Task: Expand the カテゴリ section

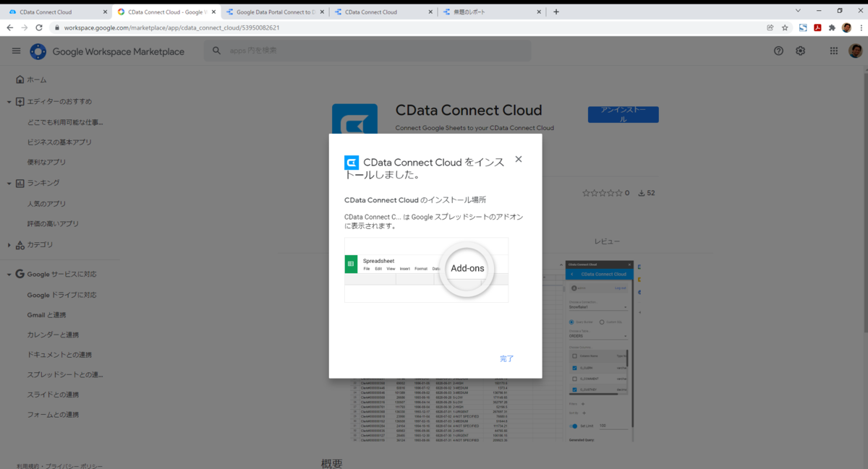Action: (x=9, y=245)
